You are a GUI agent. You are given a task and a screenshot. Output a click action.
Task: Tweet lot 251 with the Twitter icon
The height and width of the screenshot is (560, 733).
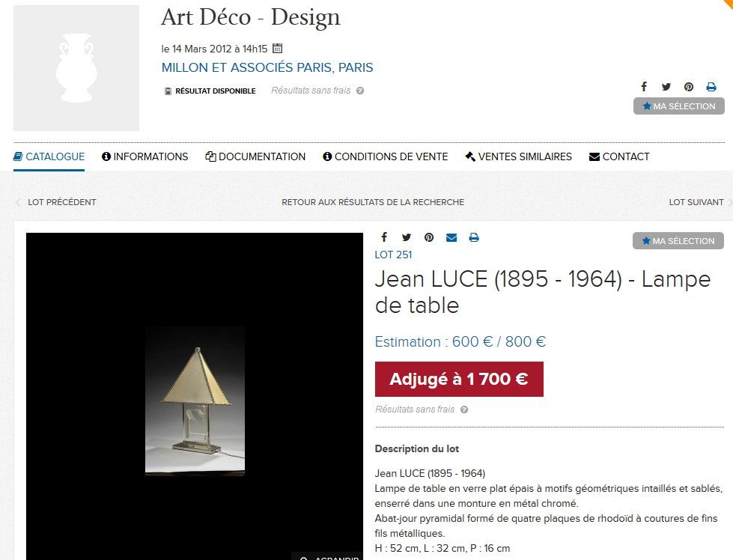tap(407, 237)
